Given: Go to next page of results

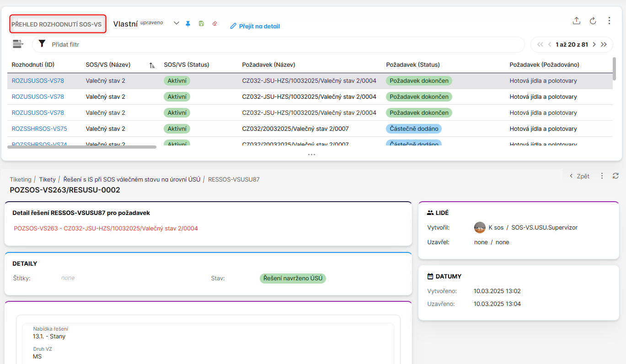Looking at the screenshot, I should [594, 44].
